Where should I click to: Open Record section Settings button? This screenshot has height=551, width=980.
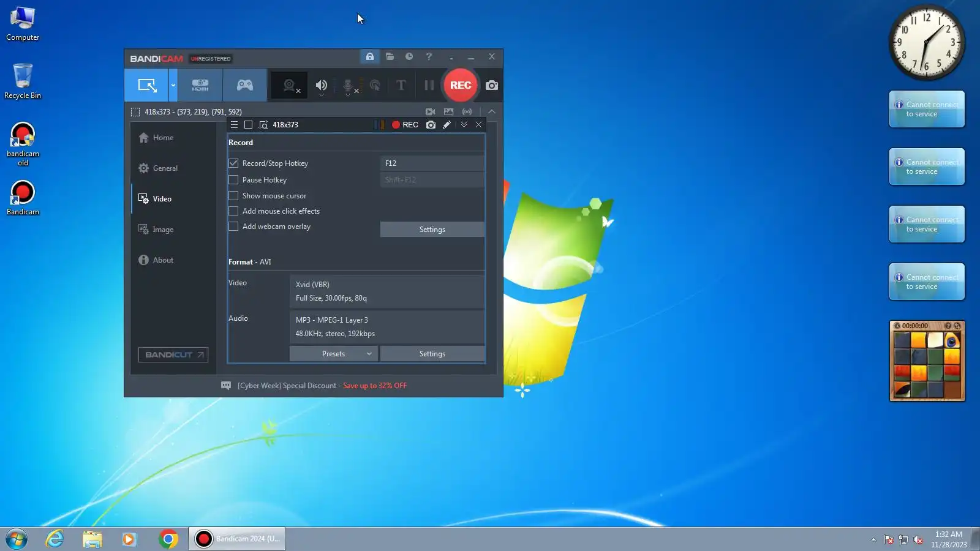(x=432, y=230)
